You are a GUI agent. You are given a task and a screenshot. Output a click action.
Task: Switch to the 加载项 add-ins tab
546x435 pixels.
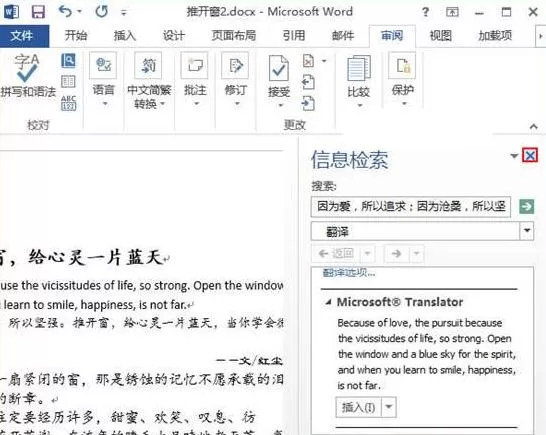495,36
